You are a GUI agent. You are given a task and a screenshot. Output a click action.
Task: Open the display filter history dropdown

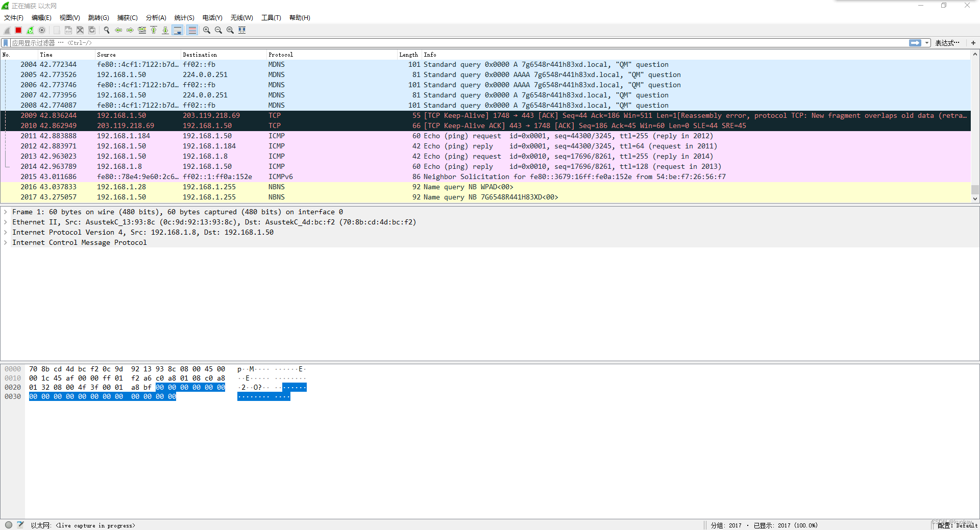(x=927, y=43)
